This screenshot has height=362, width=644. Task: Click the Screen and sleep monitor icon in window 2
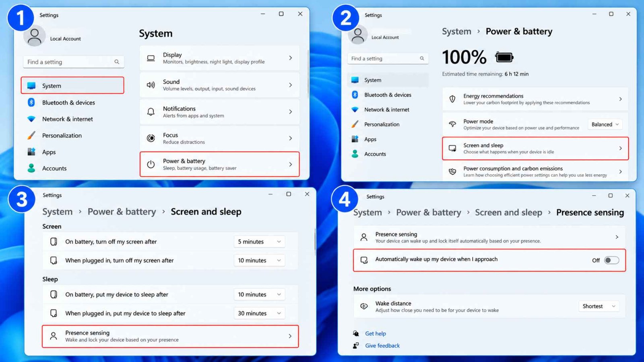[x=452, y=148]
